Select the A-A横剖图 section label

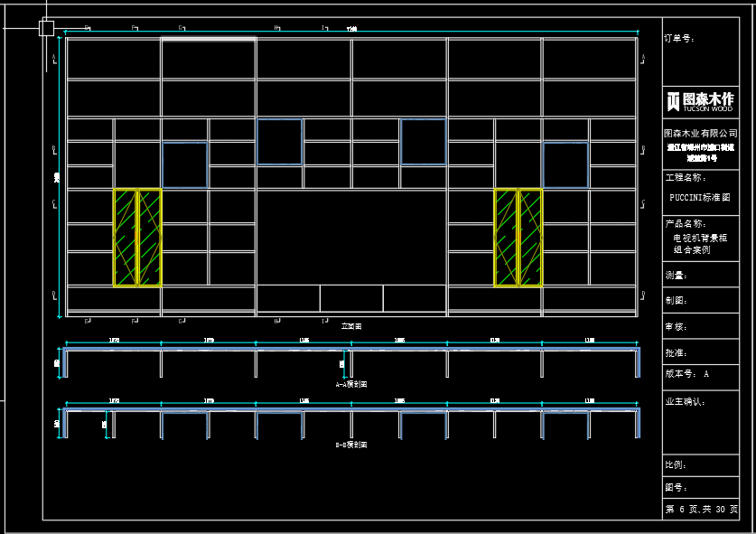click(x=351, y=384)
